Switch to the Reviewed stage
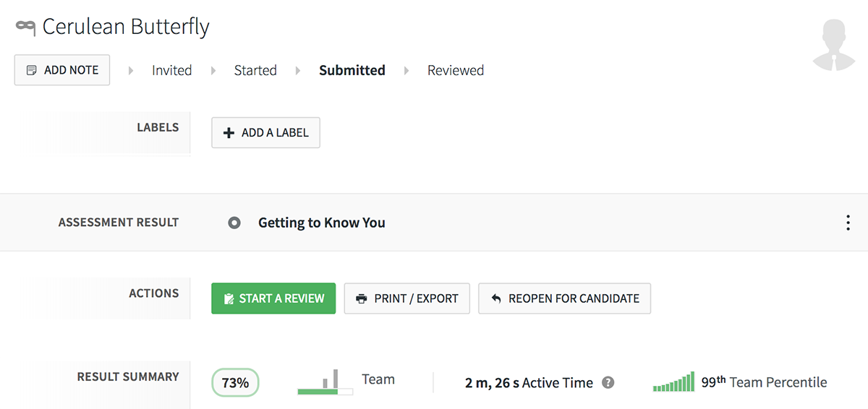 456,71
